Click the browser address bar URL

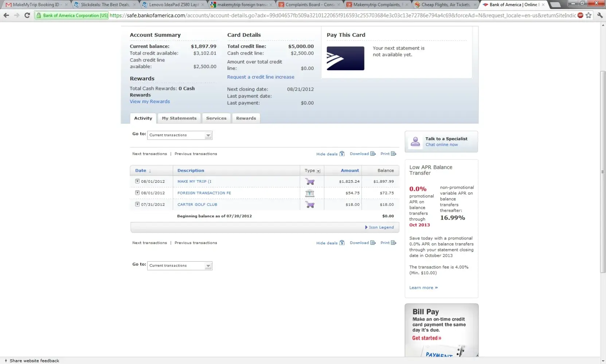pos(343,15)
